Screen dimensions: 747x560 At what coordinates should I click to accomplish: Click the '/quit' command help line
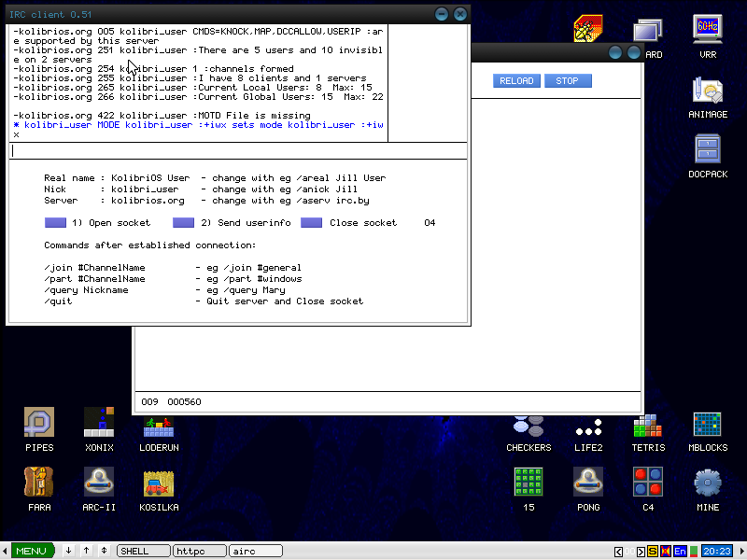(x=204, y=301)
